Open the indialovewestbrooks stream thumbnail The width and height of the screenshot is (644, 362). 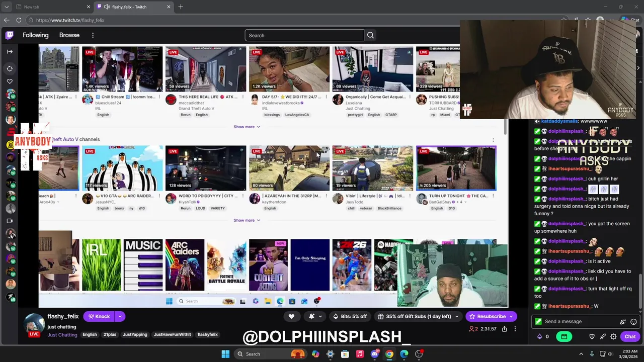(289, 69)
